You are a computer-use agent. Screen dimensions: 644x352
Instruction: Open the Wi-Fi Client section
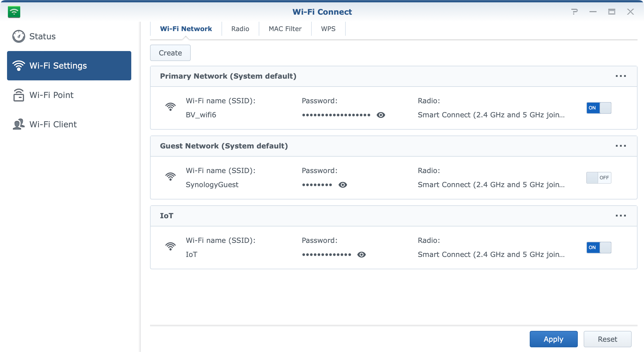pos(69,124)
